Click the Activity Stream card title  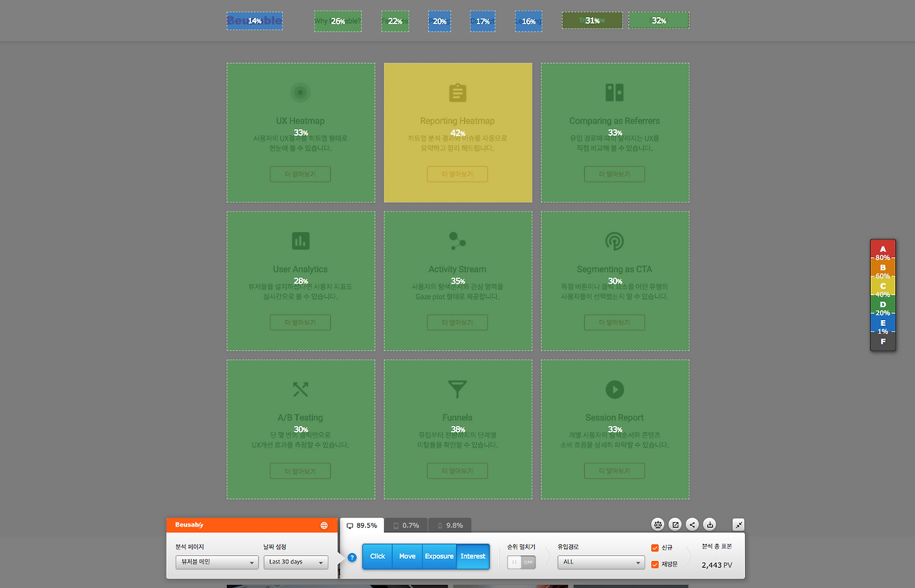coord(457,269)
